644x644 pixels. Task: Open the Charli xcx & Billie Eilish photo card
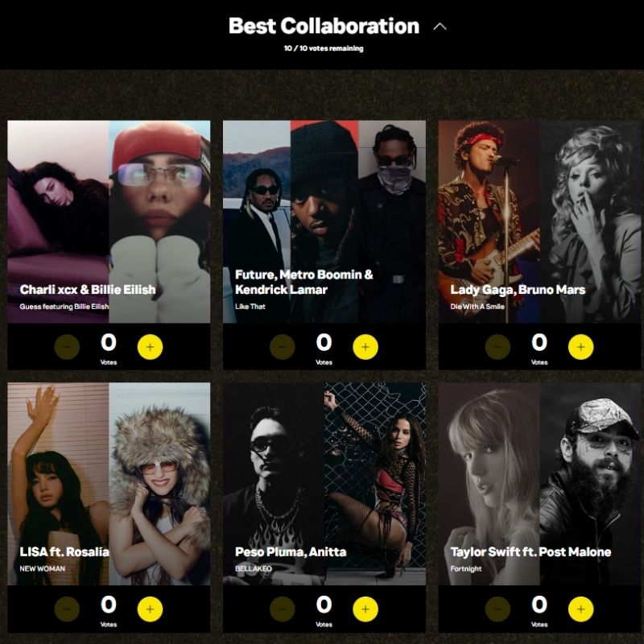click(x=109, y=222)
